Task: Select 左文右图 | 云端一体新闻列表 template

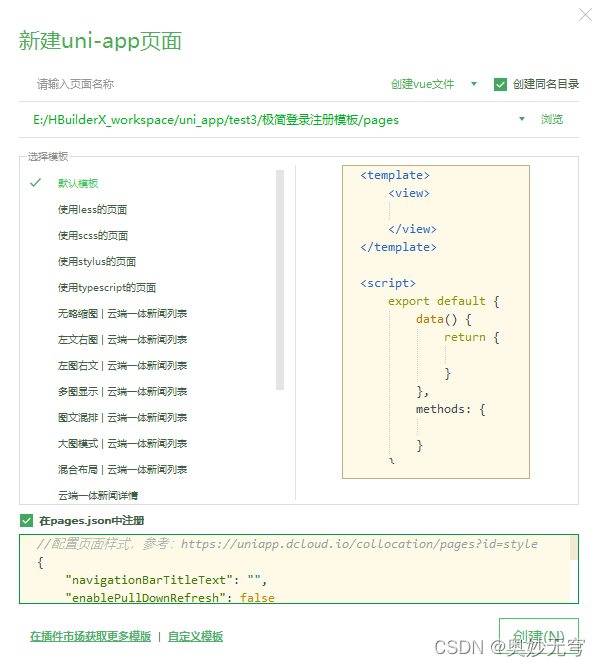Action: tap(122, 339)
